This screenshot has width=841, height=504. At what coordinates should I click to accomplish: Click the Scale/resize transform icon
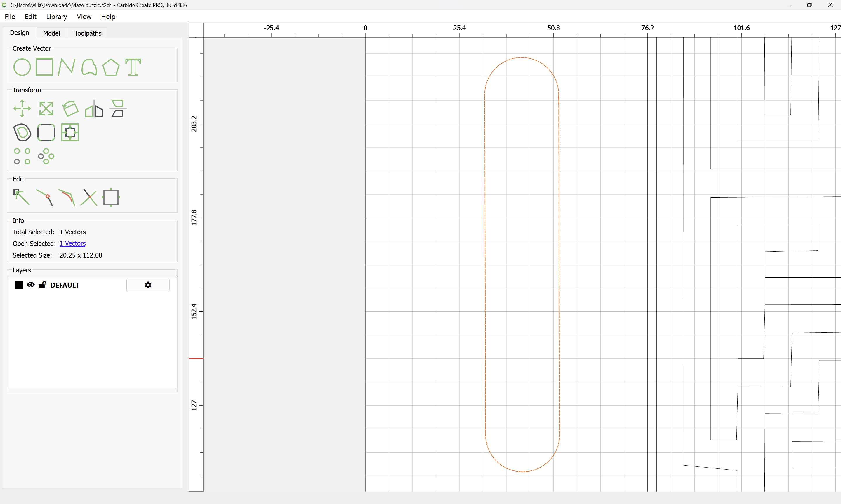click(x=46, y=109)
